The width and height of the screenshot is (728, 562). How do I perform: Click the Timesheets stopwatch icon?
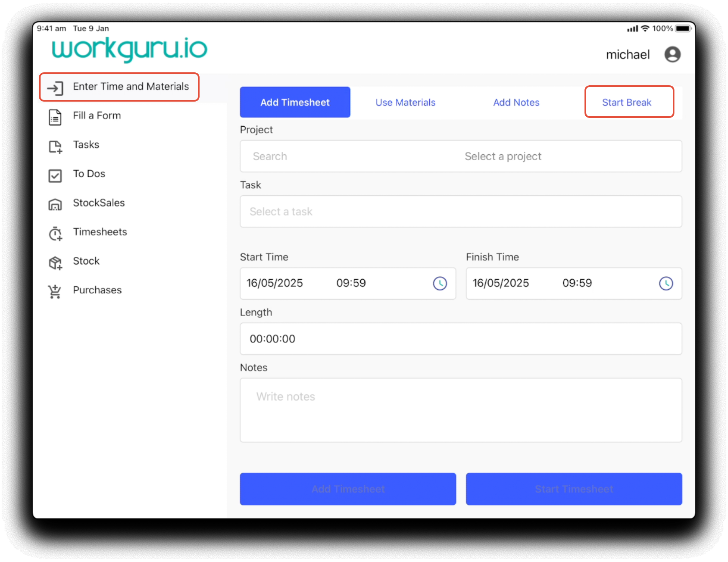55,234
